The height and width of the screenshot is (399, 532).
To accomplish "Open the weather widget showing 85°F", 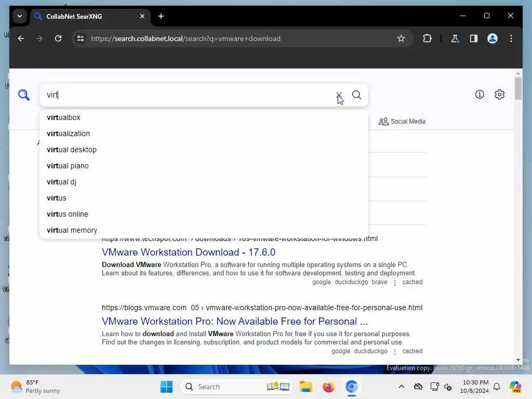I will pyautogui.click(x=35, y=387).
